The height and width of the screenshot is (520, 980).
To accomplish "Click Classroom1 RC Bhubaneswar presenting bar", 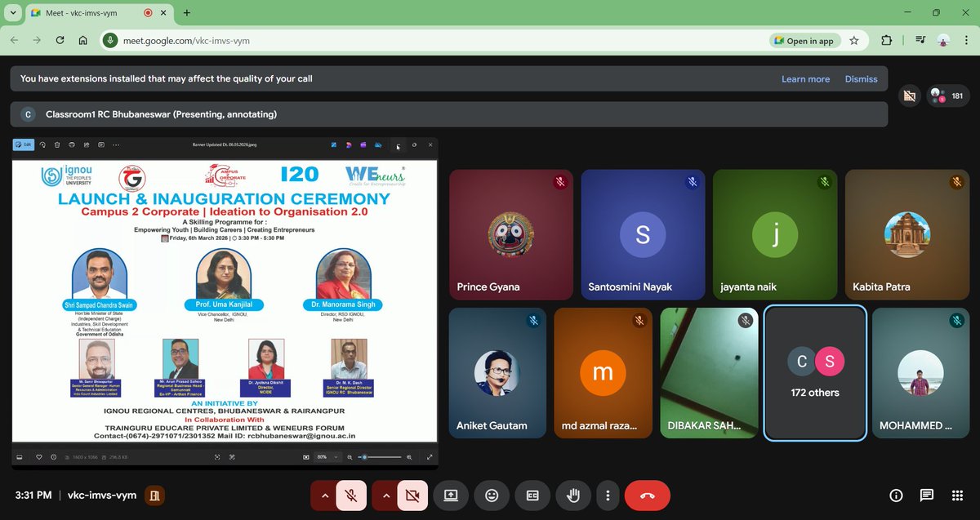I will [449, 114].
